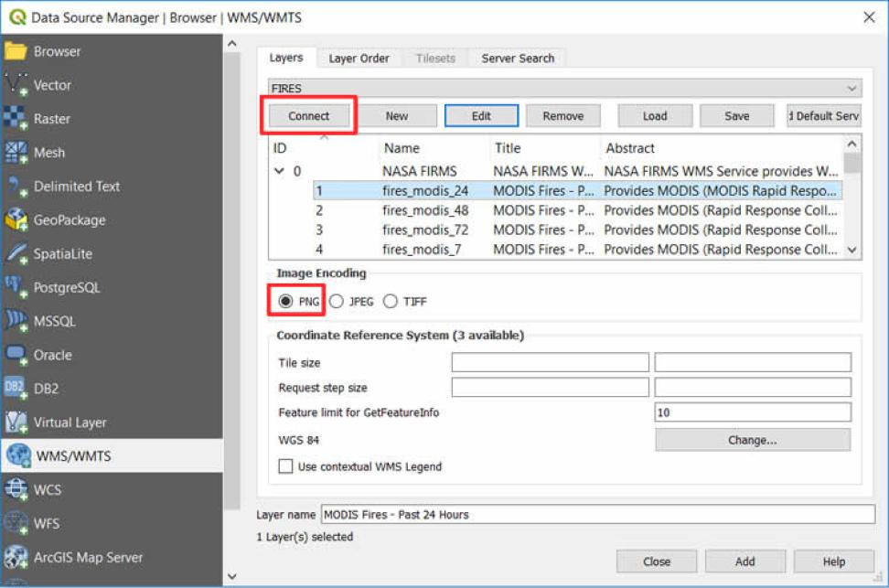Open the Oracle source icon

point(16,355)
